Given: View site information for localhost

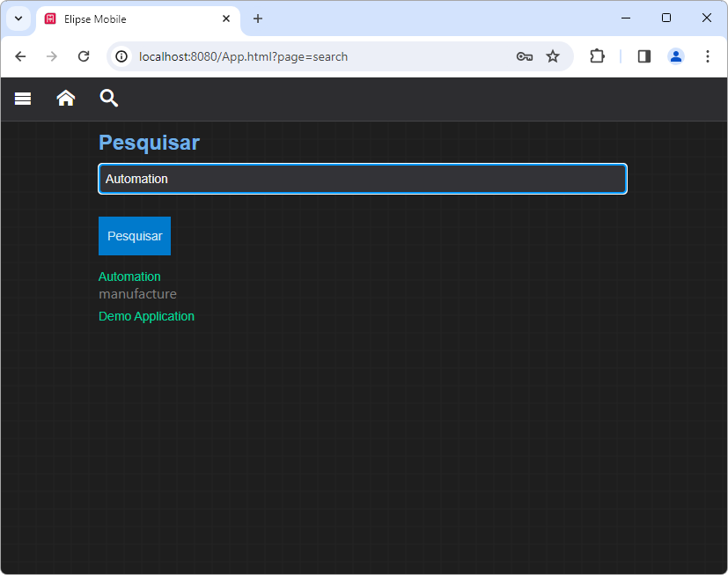Looking at the screenshot, I should [x=122, y=56].
